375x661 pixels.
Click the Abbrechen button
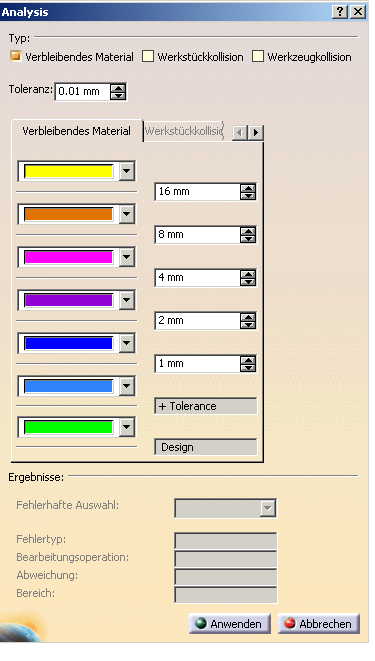tap(319, 624)
